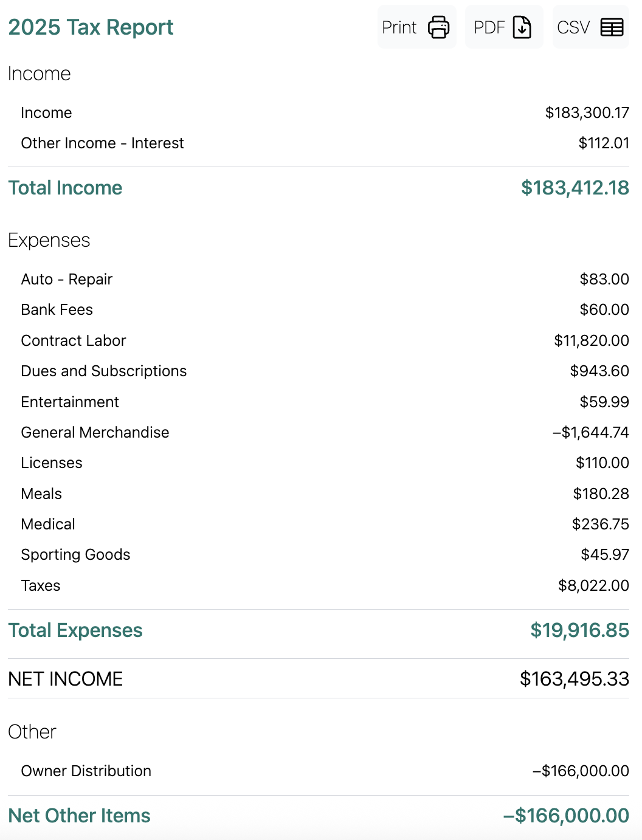Open the Auto - Repair expense
642x840 pixels.
(x=67, y=280)
